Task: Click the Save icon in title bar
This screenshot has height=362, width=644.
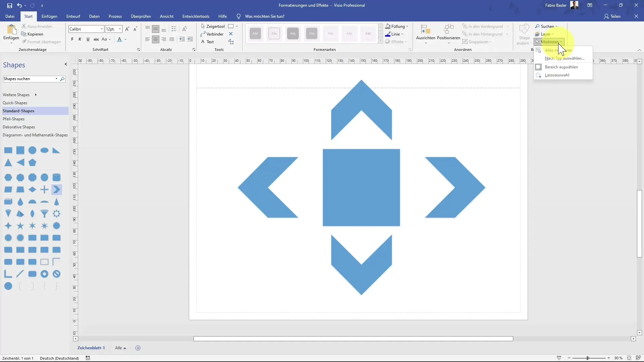Action: (x=10, y=5)
